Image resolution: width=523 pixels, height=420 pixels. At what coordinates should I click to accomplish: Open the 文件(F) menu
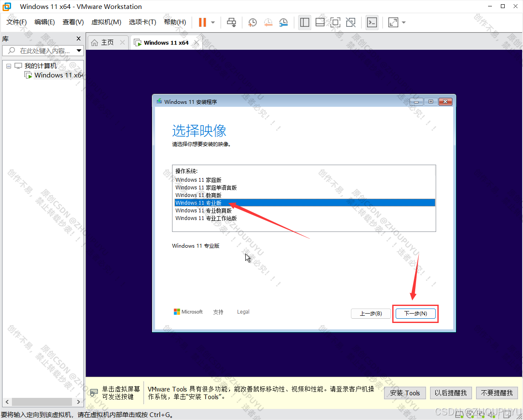point(17,22)
